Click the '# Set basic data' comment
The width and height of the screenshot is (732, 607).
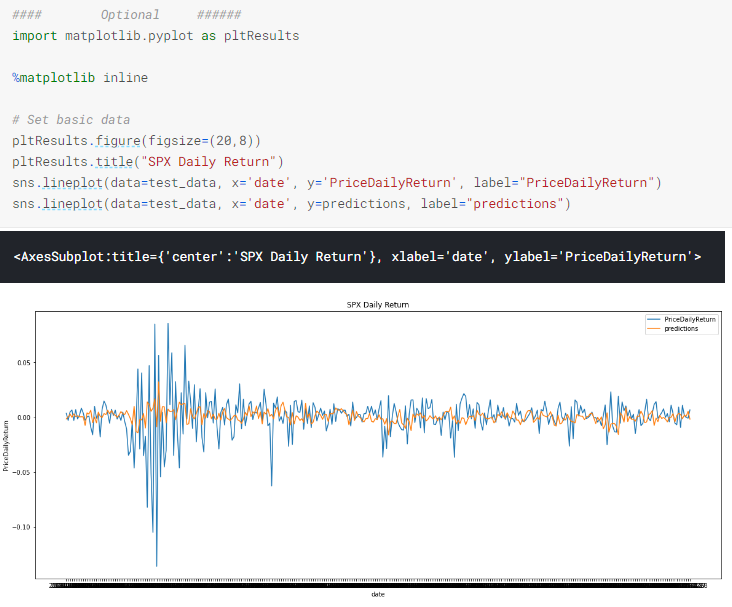71,119
